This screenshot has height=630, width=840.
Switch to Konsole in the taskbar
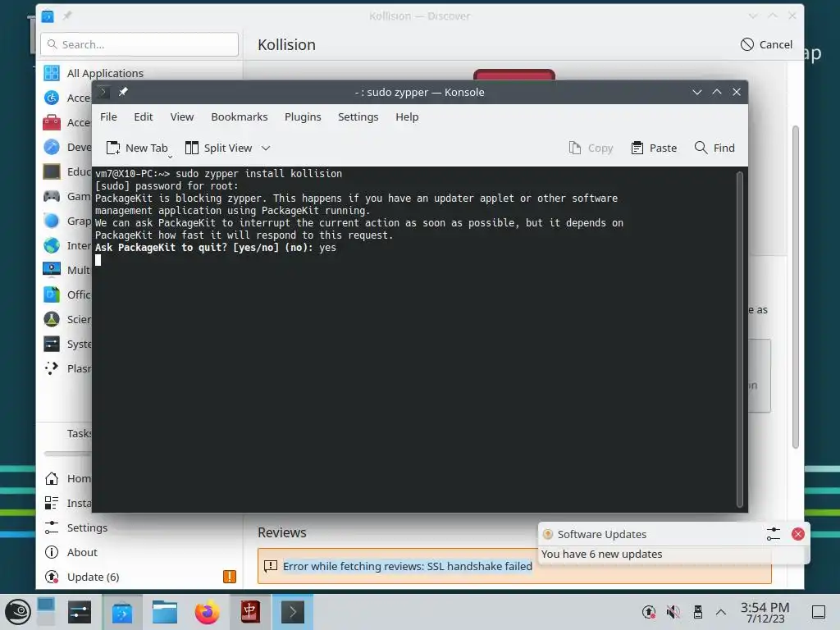click(x=293, y=612)
